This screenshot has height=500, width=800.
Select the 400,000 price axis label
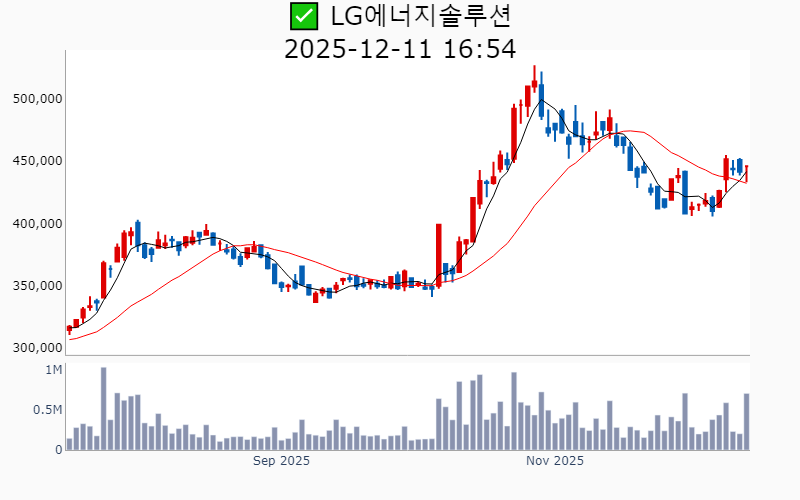[37, 224]
